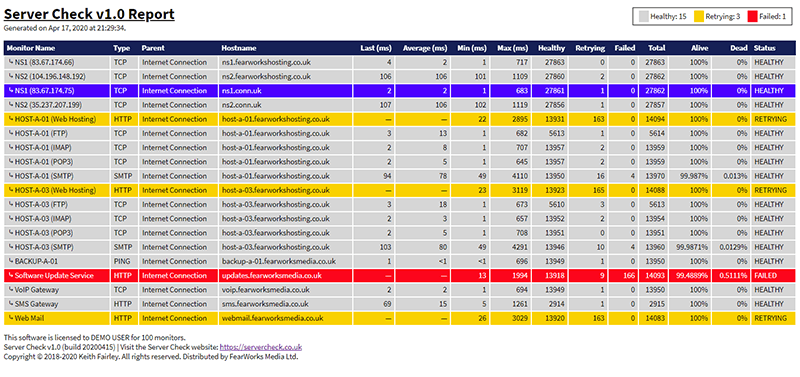Click the Hostname column header
This screenshot has height=377, width=800.
tap(239, 48)
